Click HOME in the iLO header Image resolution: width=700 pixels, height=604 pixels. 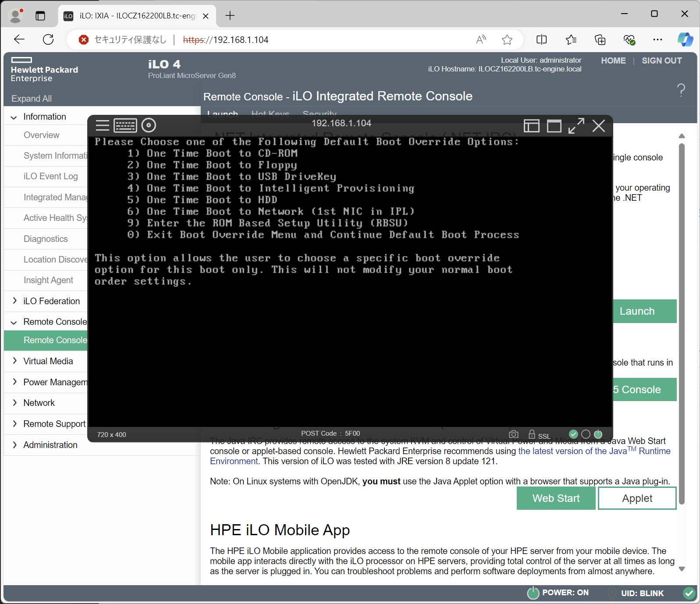pyautogui.click(x=613, y=60)
